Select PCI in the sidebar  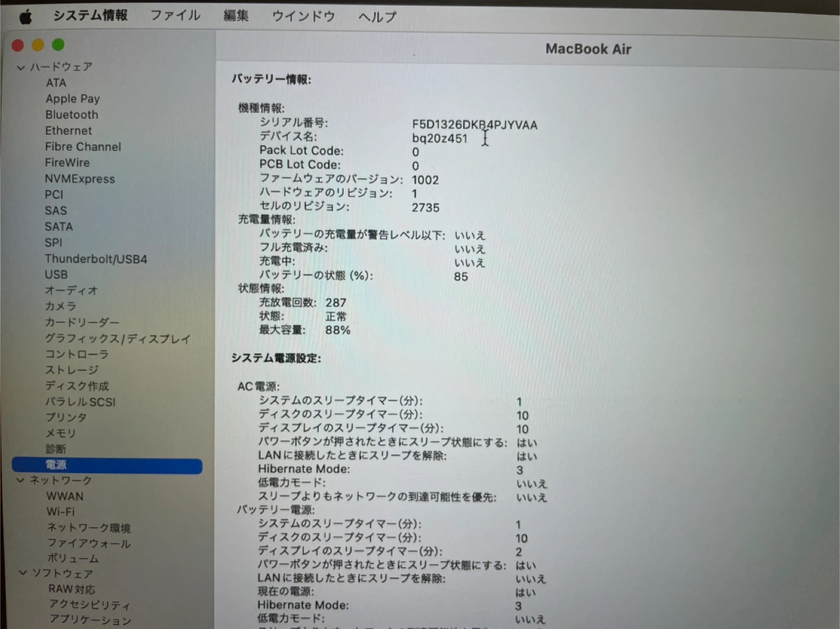[x=54, y=195]
